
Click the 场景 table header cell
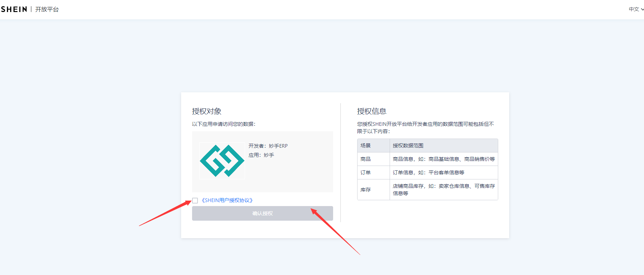click(x=374, y=146)
